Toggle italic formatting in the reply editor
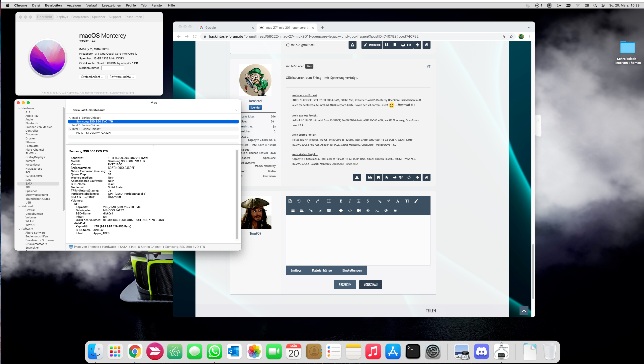 coord(350,201)
